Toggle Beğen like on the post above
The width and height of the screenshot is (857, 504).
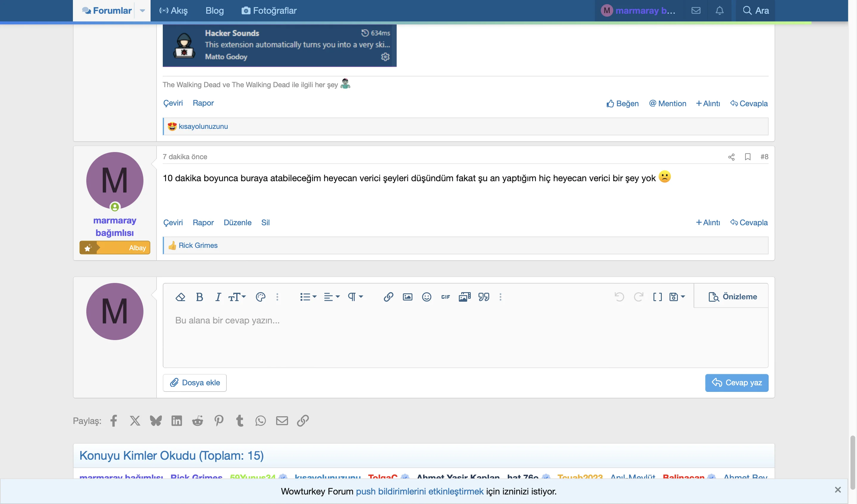click(622, 103)
